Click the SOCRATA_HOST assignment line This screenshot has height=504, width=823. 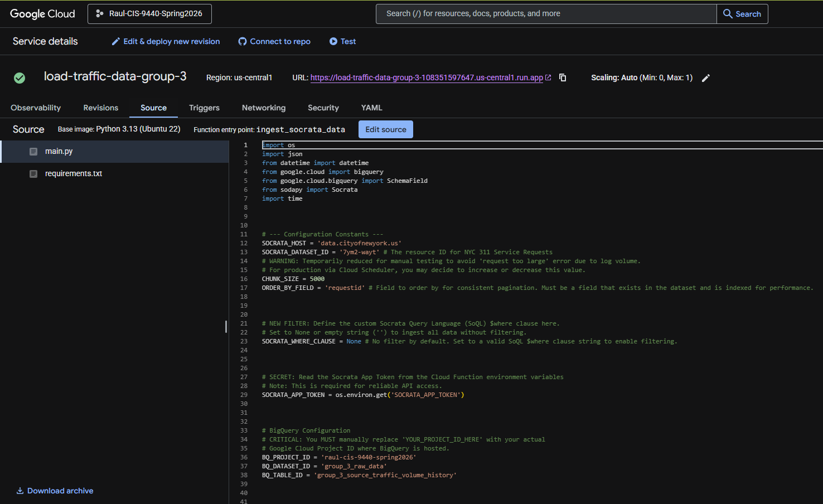332,243
